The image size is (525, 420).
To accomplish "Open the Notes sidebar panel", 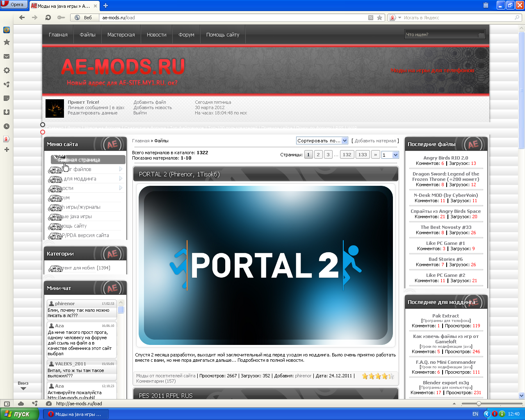I will 7,98.
